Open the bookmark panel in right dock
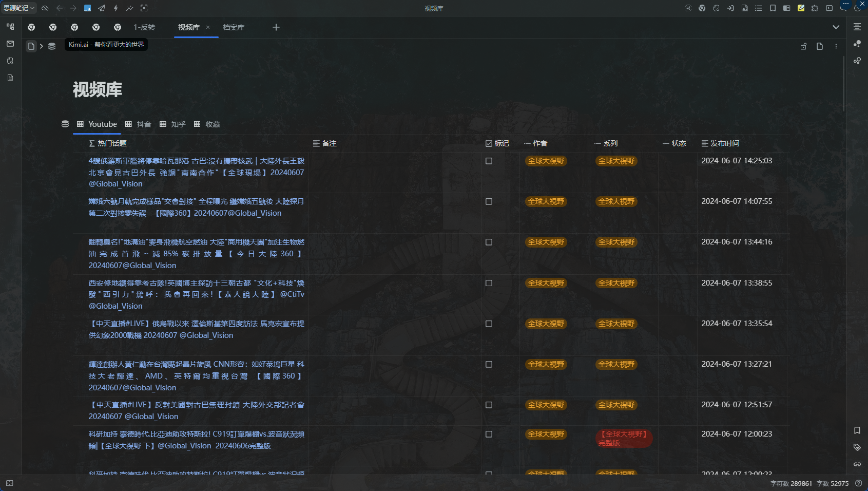The image size is (868, 491). point(857,430)
